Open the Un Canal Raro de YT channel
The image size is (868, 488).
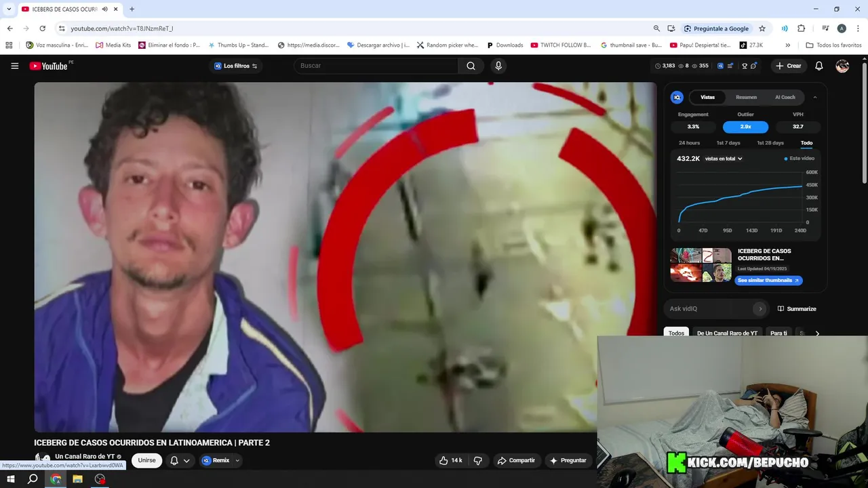[x=85, y=456]
